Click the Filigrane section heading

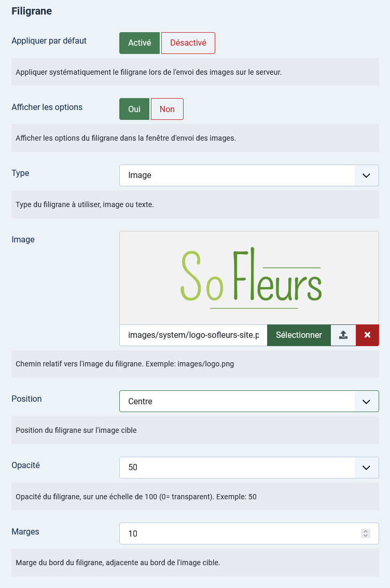(32, 11)
